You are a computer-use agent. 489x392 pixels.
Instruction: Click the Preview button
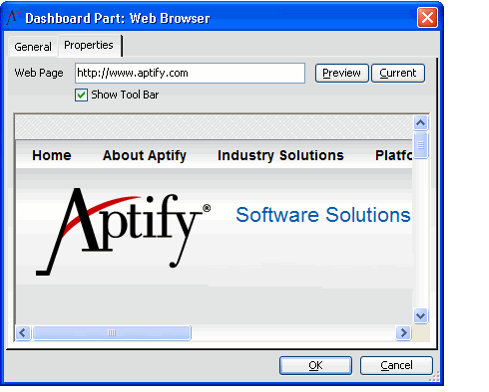point(342,73)
